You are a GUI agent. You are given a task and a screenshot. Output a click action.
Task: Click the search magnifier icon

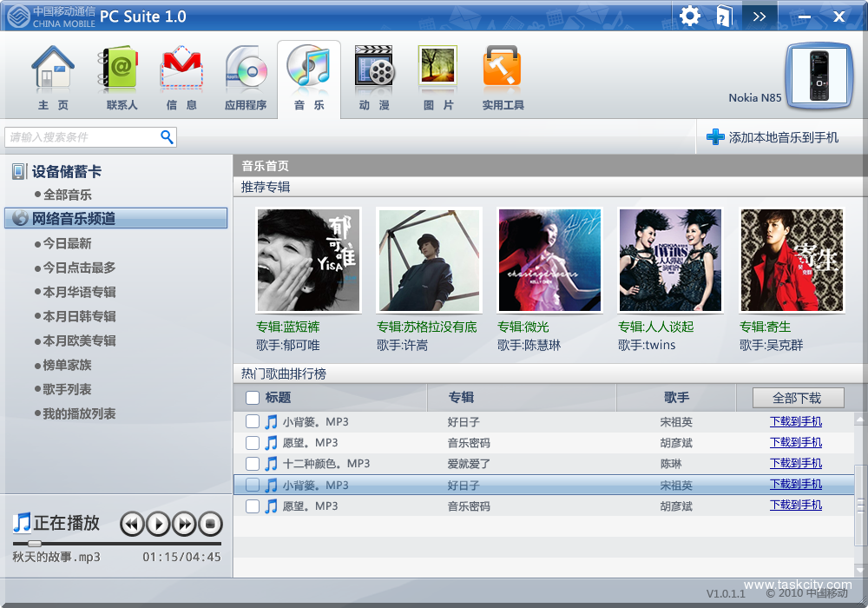168,137
